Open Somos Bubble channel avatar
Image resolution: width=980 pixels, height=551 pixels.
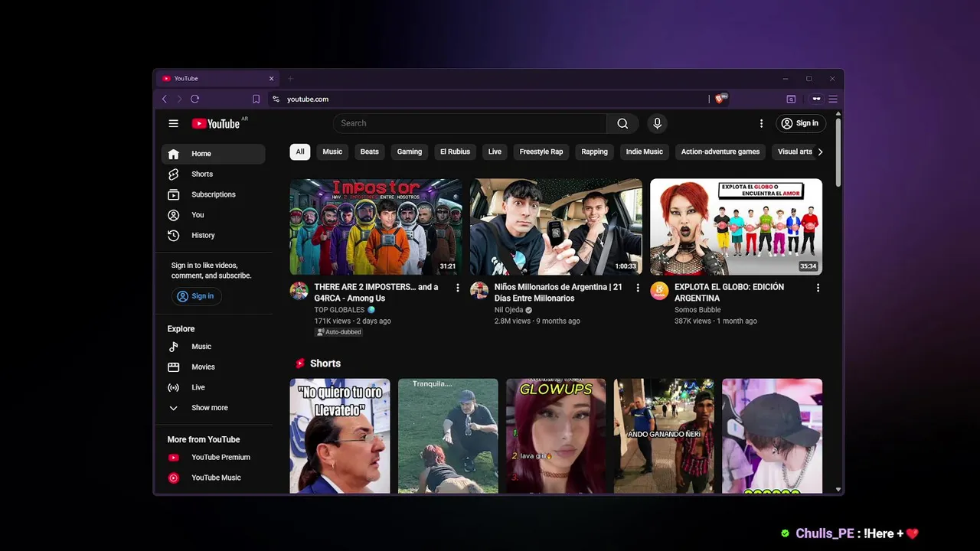coord(659,291)
